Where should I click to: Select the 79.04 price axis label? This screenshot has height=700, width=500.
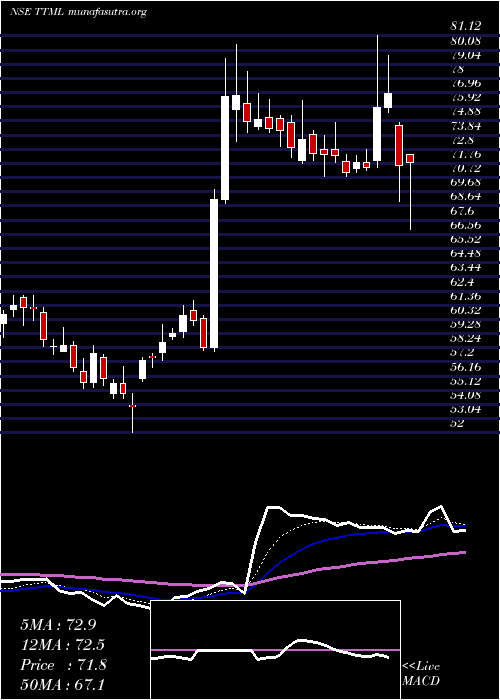pos(465,55)
